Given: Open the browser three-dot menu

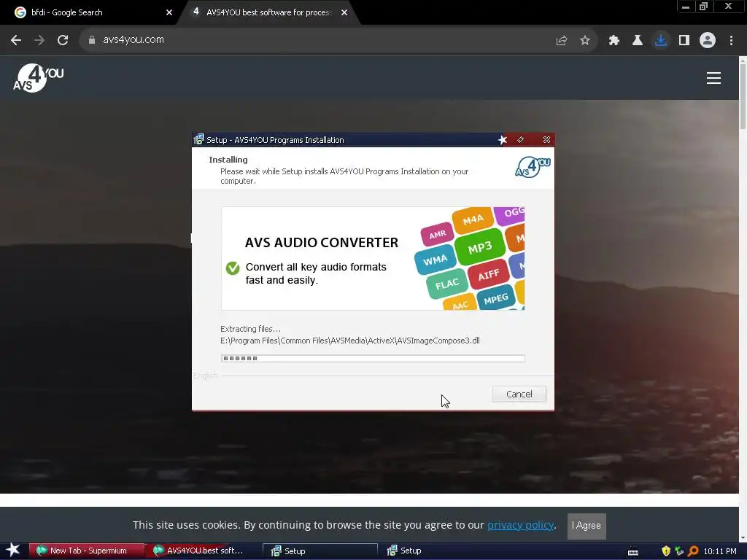Looking at the screenshot, I should [x=731, y=41].
